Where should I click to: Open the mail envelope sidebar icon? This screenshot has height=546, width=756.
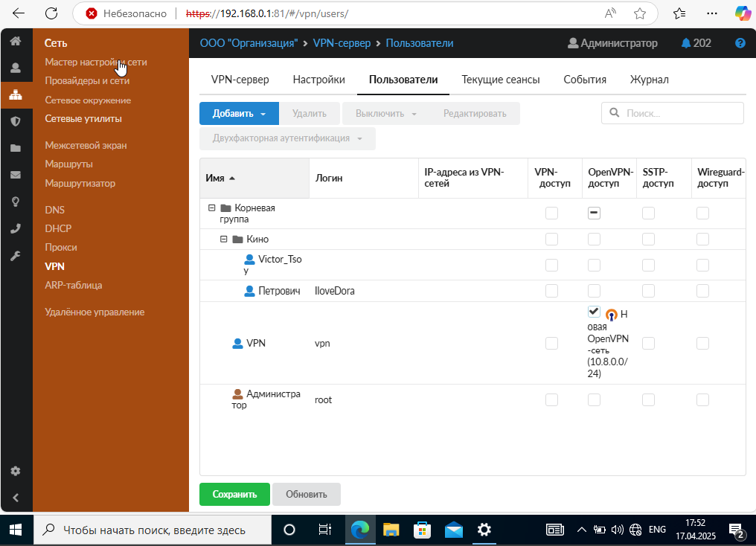coord(16,175)
